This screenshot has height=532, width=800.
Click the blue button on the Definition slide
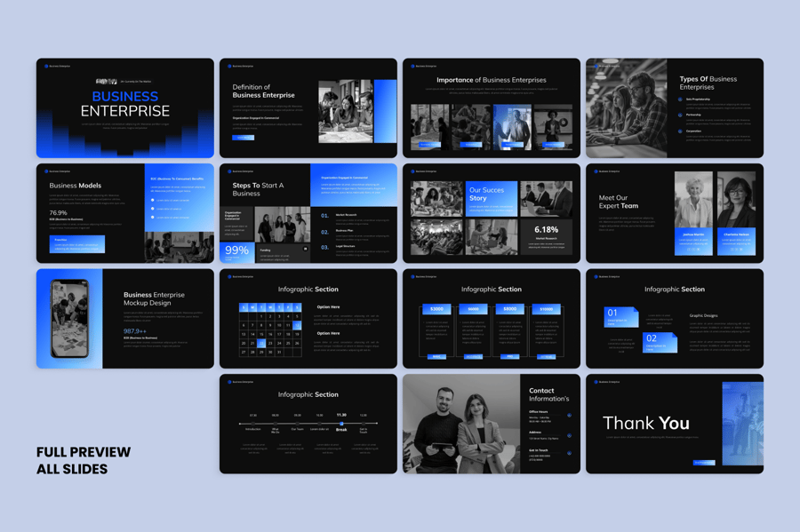click(243, 138)
